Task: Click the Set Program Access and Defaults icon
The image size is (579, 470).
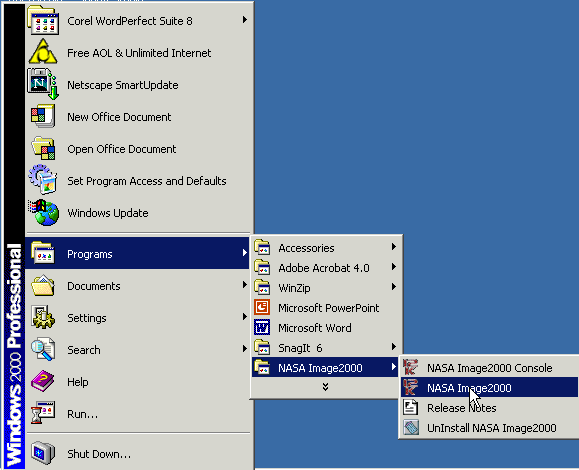Action: [43, 180]
